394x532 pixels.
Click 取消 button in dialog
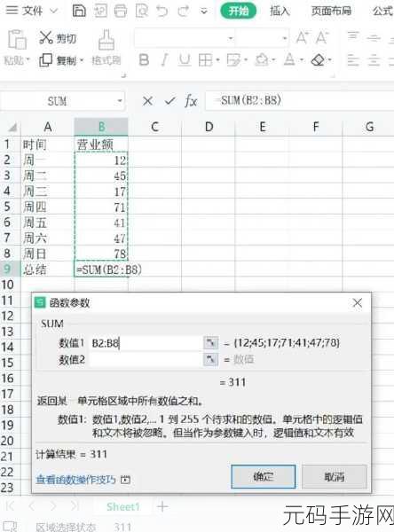point(335,476)
